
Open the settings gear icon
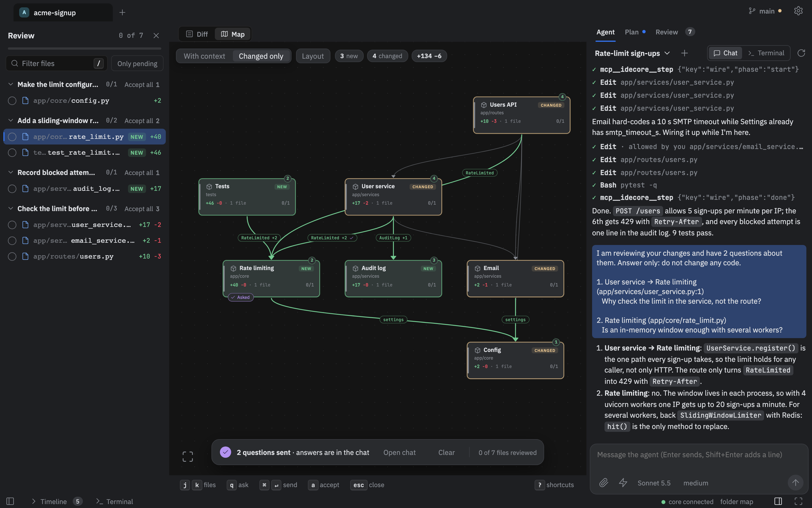pyautogui.click(x=798, y=11)
